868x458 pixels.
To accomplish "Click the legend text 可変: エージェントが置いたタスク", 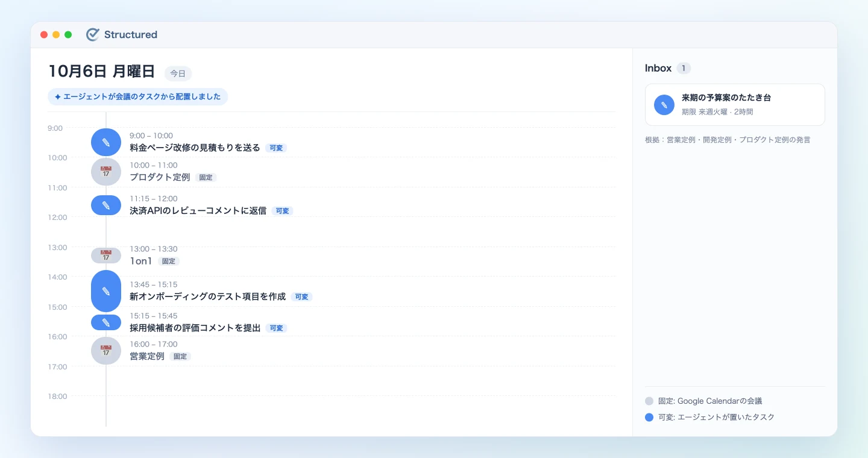I will (717, 418).
